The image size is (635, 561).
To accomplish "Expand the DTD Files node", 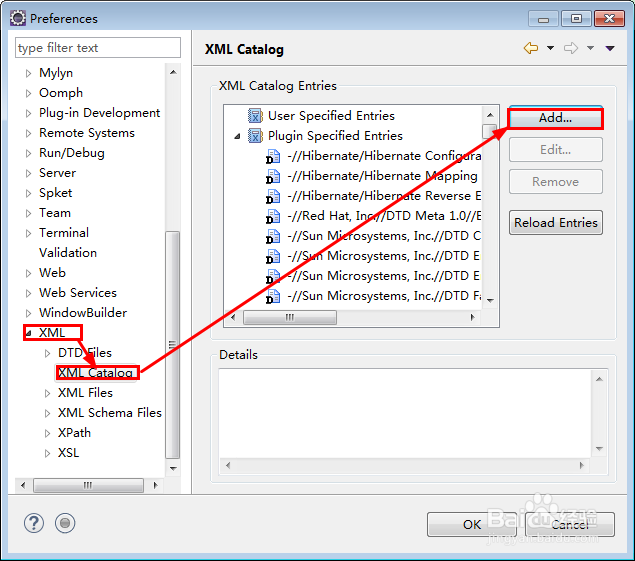I will click(x=47, y=353).
